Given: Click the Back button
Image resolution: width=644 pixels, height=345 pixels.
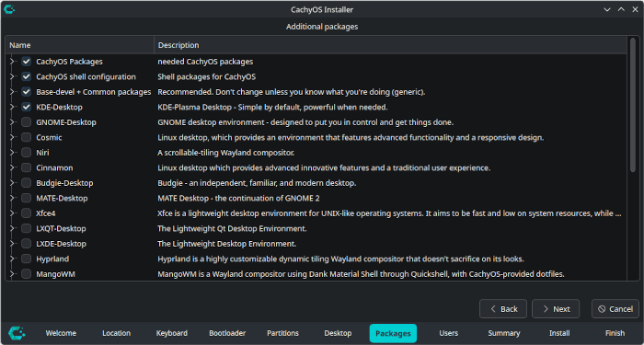Looking at the screenshot, I should pyautogui.click(x=503, y=309).
